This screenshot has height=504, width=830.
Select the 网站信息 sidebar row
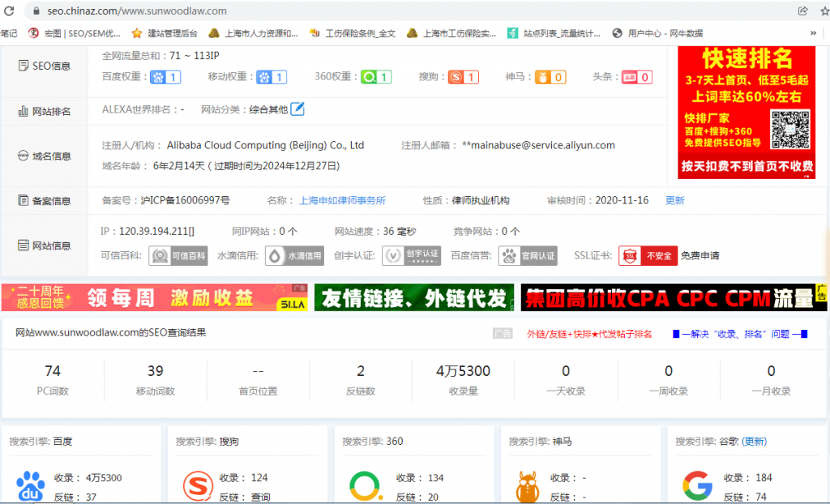coord(45,246)
